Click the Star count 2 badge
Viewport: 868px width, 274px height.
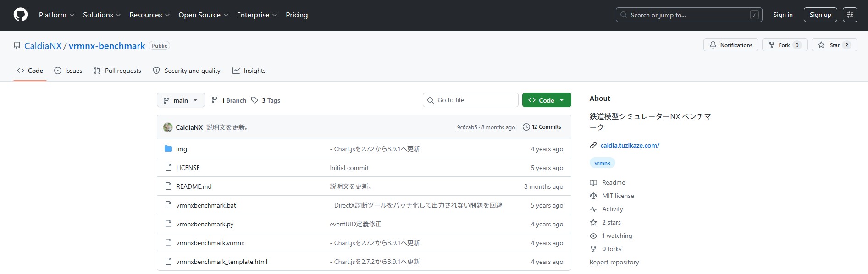tap(846, 45)
